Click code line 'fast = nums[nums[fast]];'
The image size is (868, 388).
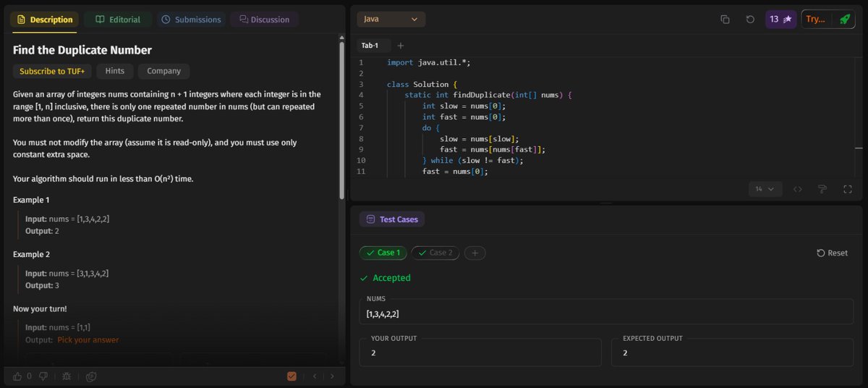(x=493, y=149)
